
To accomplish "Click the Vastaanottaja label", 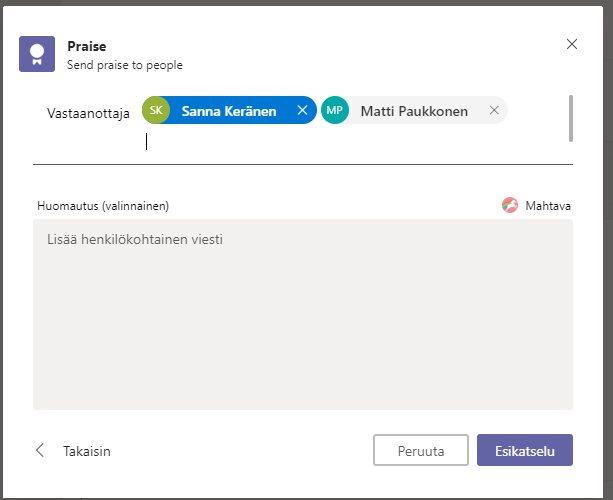I will coord(88,113).
